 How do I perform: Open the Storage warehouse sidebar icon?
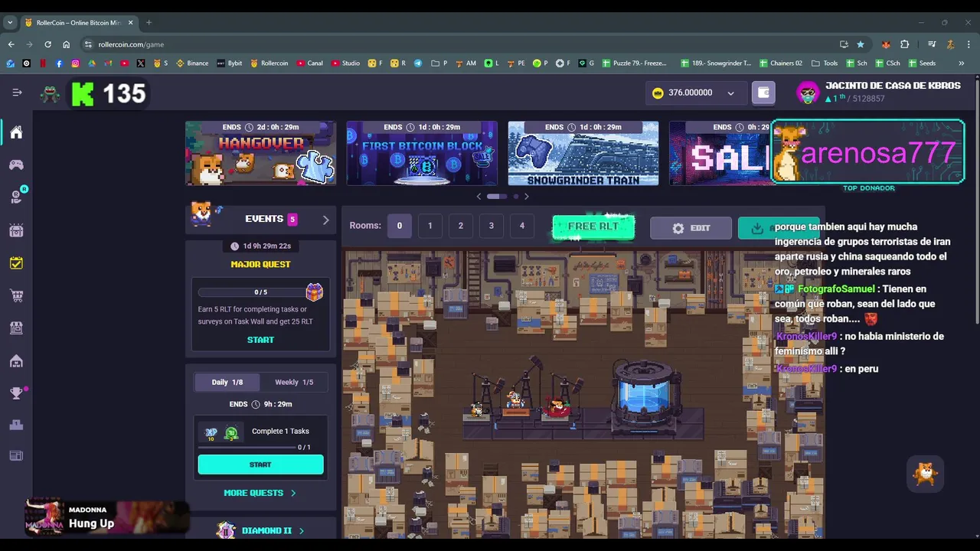pyautogui.click(x=16, y=360)
